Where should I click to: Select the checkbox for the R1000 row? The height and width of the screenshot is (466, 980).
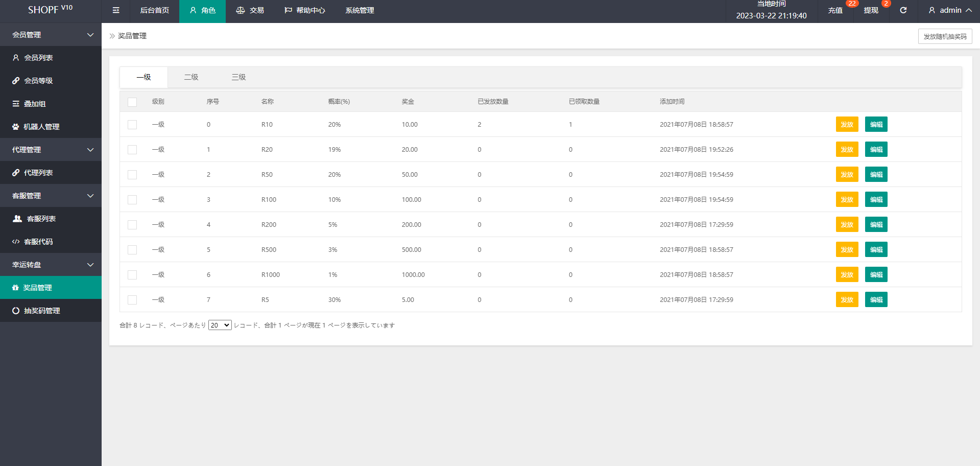(132, 275)
